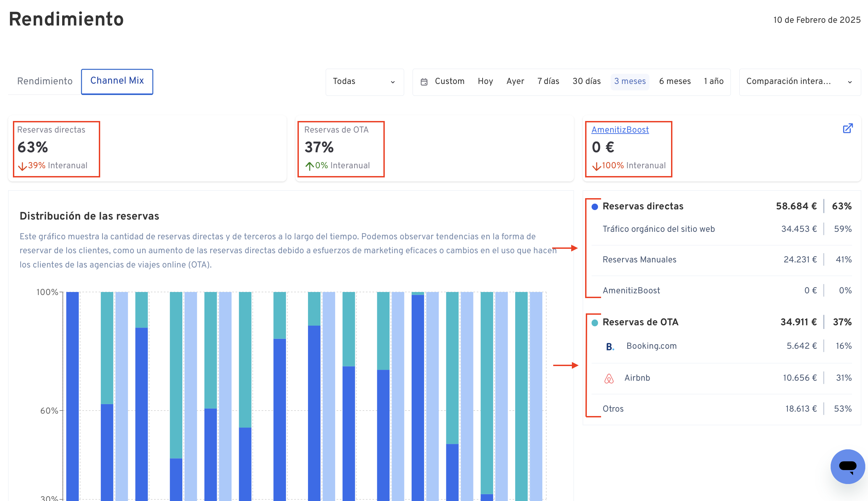Select the 7 días range
Viewport: 868px width, 501px height.
[548, 81]
